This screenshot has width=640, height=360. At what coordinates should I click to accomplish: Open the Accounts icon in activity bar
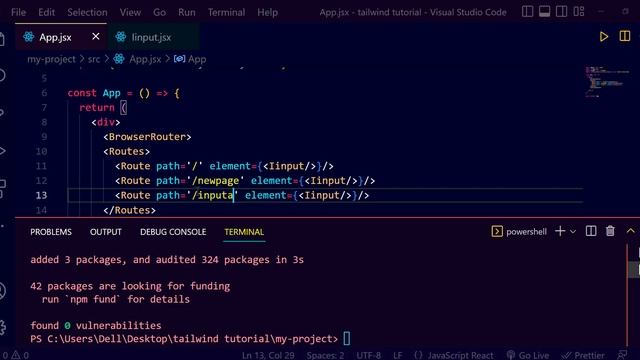[2, 291]
